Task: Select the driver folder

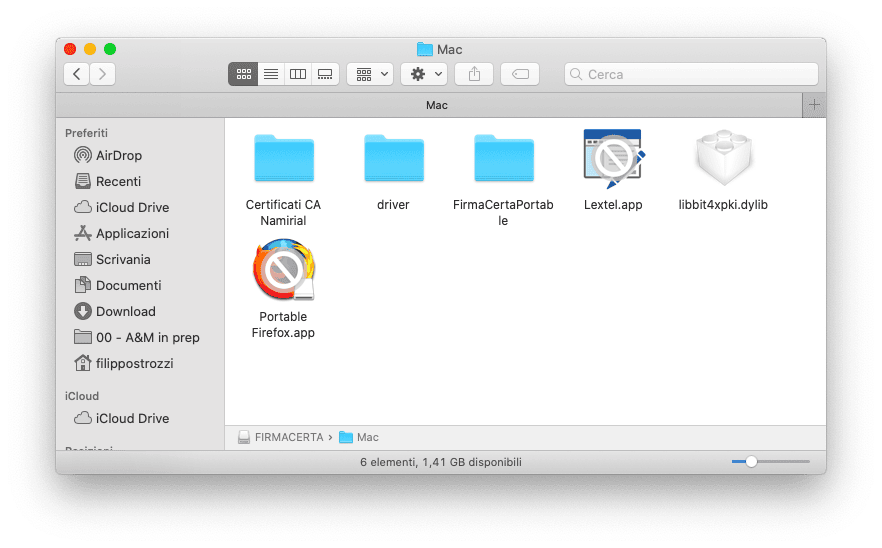Action: pos(393,172)
